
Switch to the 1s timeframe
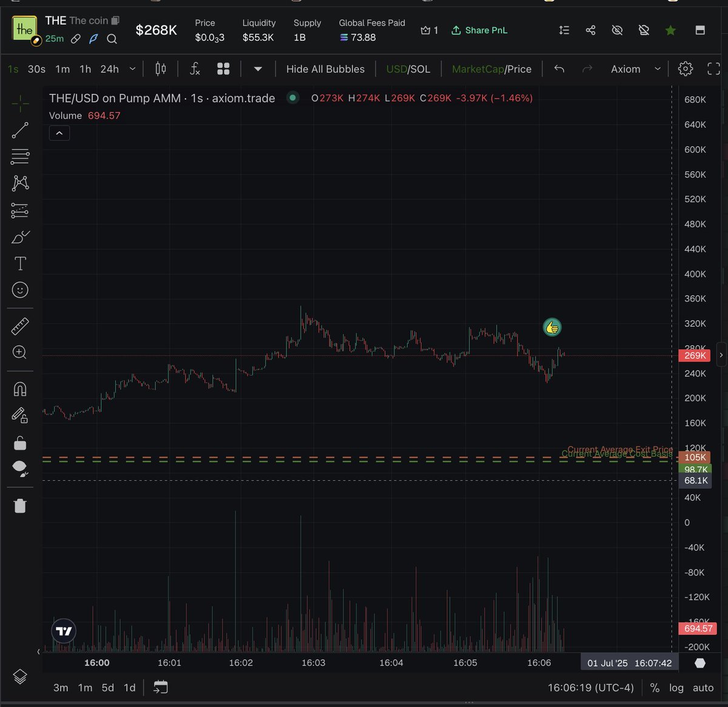tap(13, 69)
